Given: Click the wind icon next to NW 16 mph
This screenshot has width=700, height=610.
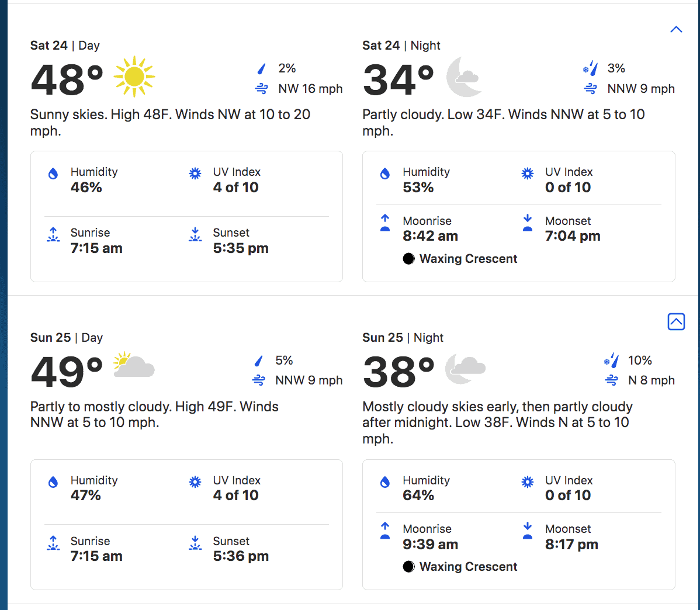Looking at the screenshot, I should [262, 89].
